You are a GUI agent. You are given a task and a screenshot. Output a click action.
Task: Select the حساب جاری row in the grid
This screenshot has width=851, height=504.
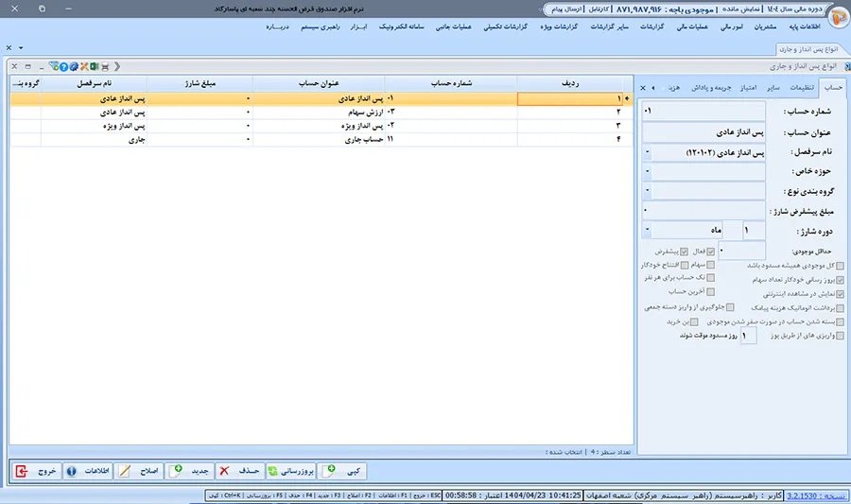[x=321, y=139]
